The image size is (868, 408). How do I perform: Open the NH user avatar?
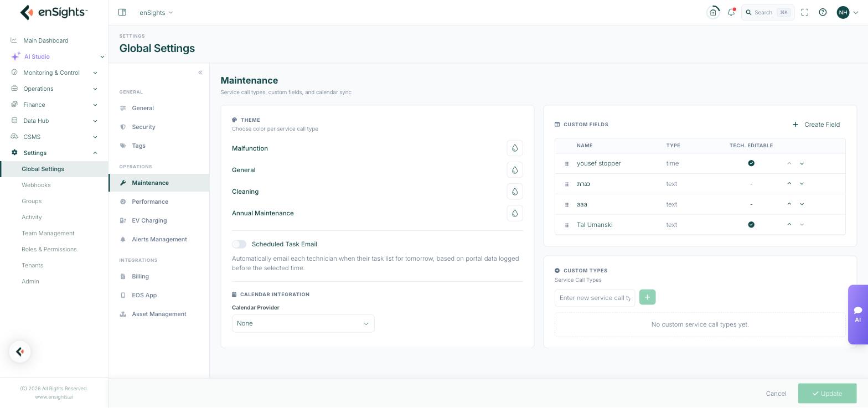point(843,12)
